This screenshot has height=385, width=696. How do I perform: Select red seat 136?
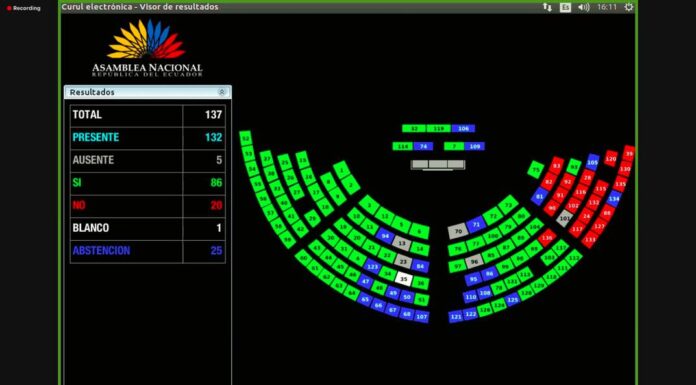click(x=547, y=238)
